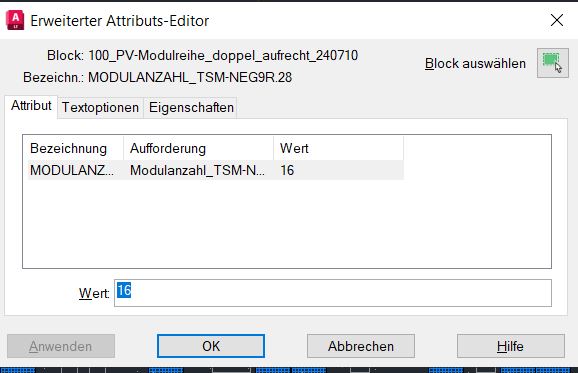Click the Modulanzahl_TSM-N... prompt cell
Screen dimensions: 578x373
point(197,170)
